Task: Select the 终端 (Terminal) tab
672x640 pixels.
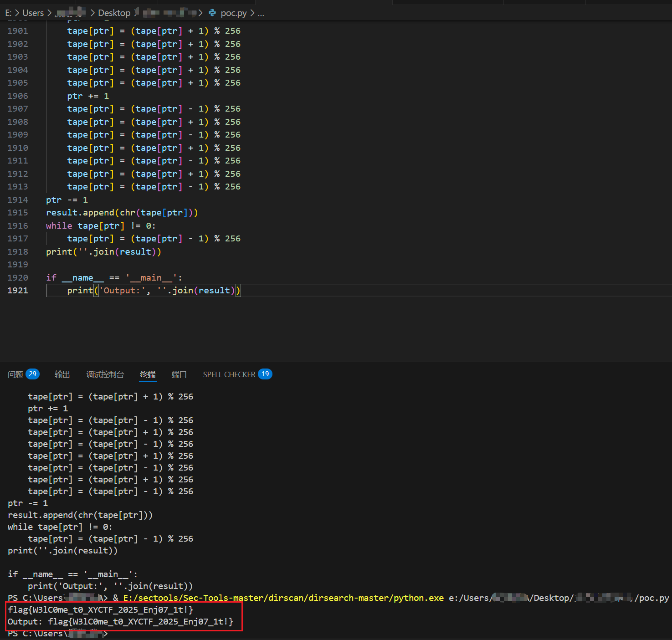Action: tap(148, 374)
